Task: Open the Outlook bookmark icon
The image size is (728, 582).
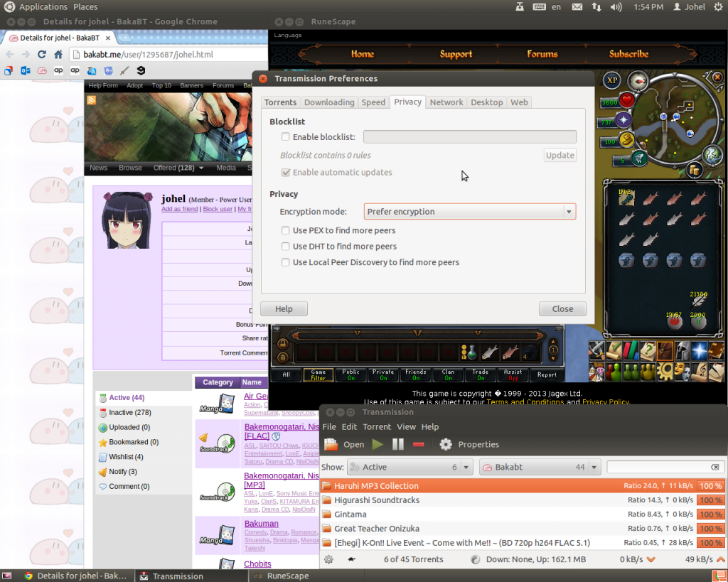Action: tap(26, 70)
